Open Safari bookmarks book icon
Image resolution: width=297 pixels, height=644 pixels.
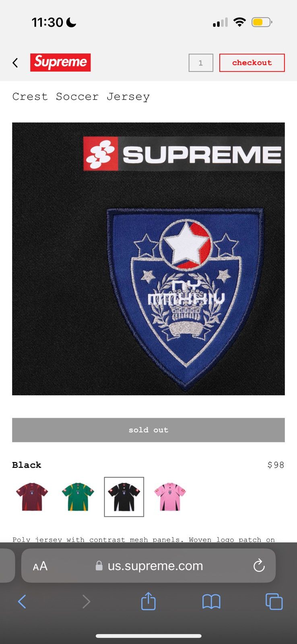(x=211, y=602)
